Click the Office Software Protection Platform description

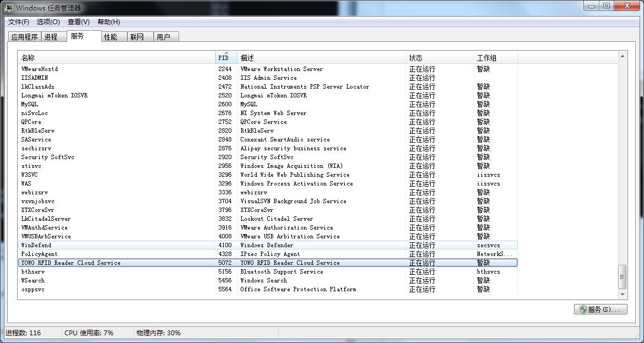coord(298,289)
